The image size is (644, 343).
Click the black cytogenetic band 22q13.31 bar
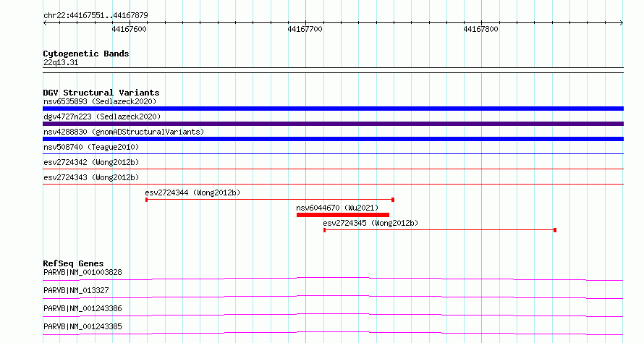[x=333, y=70]
